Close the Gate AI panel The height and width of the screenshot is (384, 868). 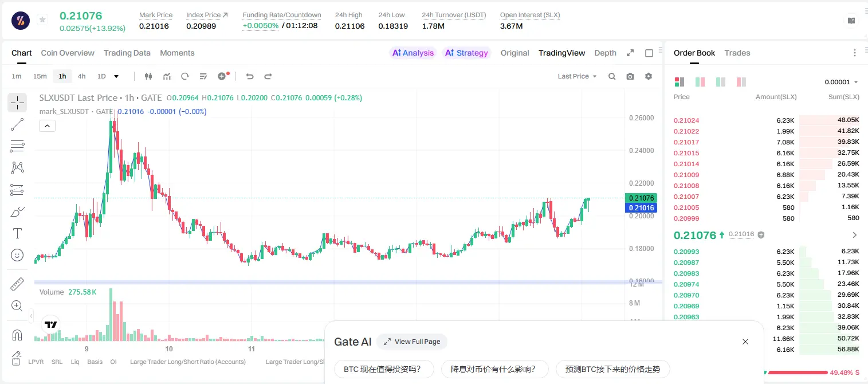tap(745, 342)
